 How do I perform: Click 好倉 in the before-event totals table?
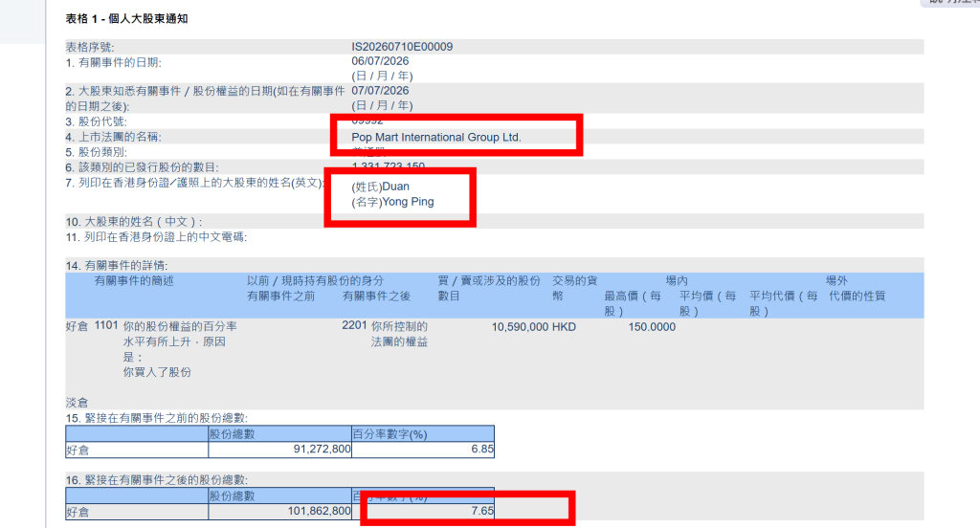[78, 450]
